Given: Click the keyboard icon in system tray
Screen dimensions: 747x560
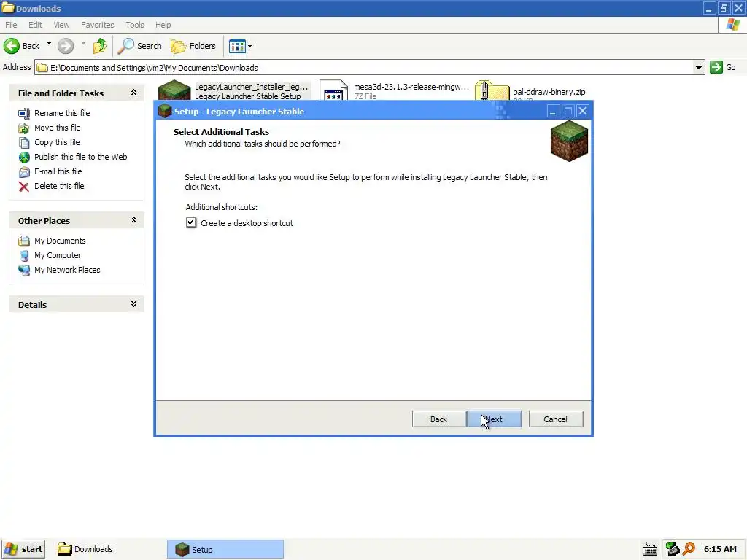Looking at the screenshot, I should (650, 550).
